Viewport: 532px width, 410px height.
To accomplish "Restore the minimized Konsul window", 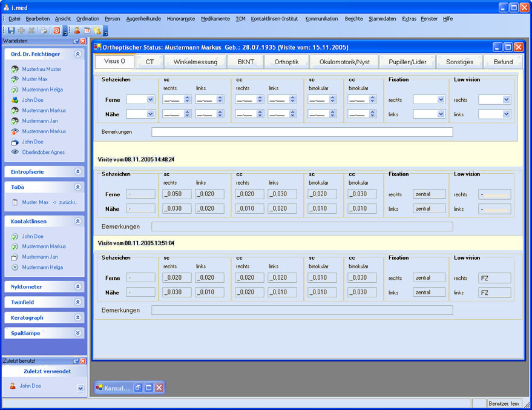I will click(137, 388).
